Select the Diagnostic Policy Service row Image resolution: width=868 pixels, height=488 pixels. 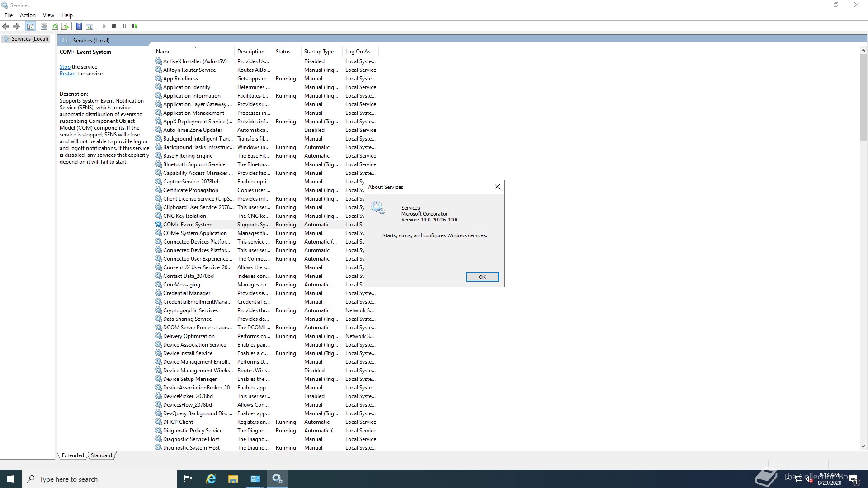(266, 431)
